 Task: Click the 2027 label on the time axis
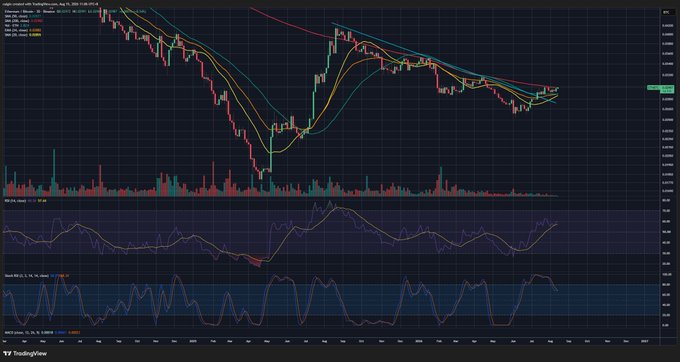[645, 341]
